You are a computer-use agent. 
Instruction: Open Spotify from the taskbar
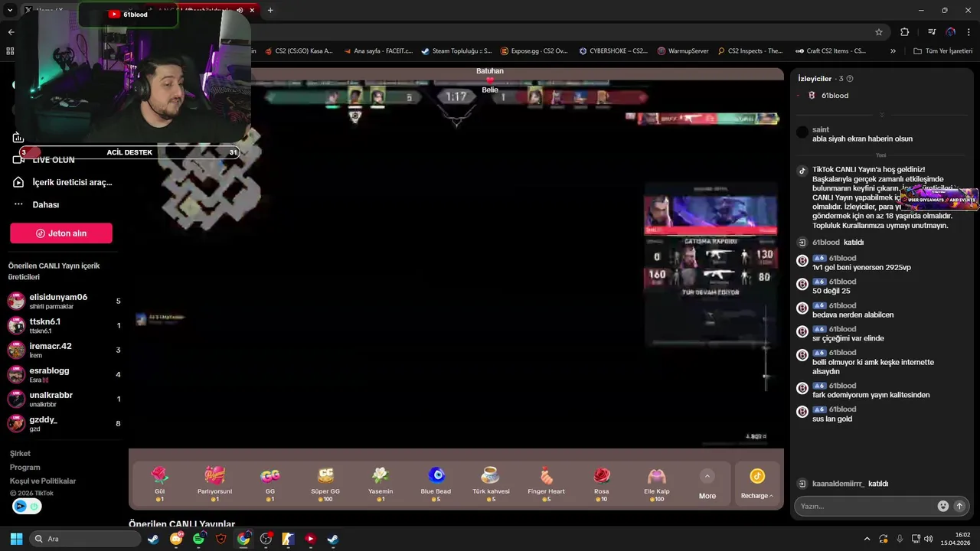click(198, 539)
